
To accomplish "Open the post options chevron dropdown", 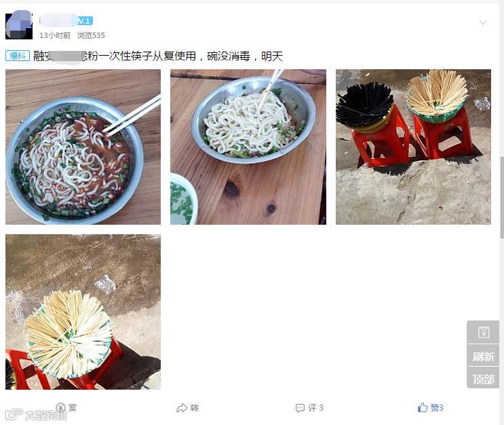I will point(483,22).
